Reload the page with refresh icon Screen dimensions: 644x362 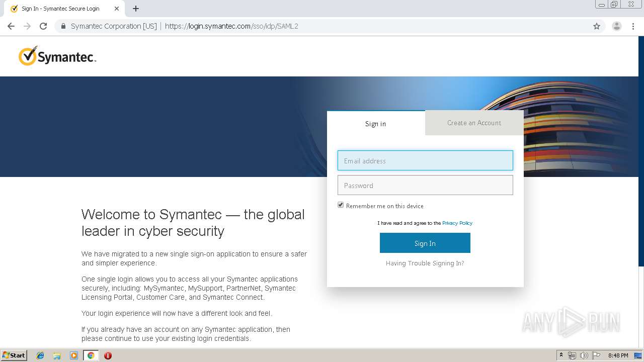point(43,26)
